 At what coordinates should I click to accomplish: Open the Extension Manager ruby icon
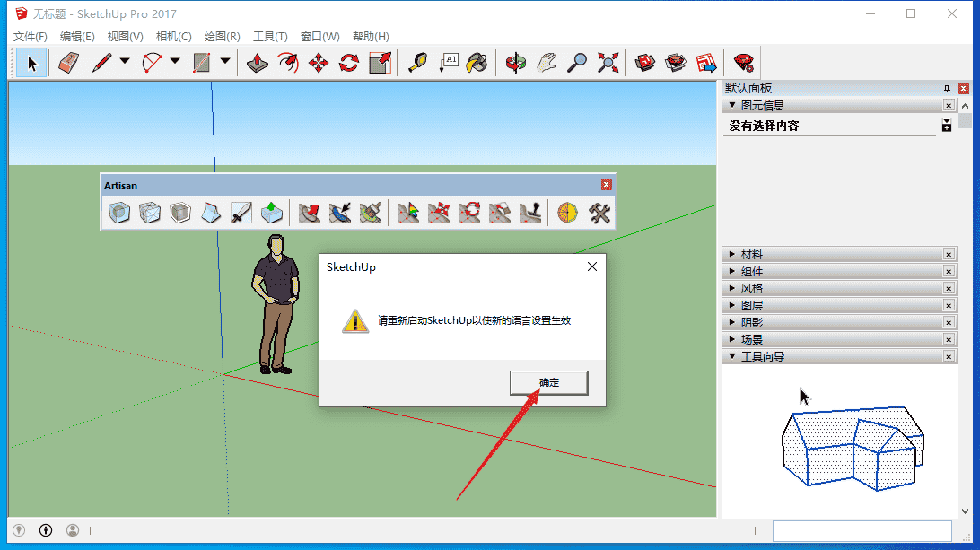744,63
